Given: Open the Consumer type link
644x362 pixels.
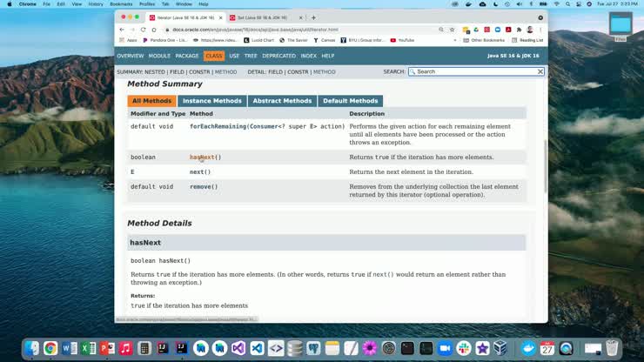Looking at the screenshot, I should (x=264, y=126).
